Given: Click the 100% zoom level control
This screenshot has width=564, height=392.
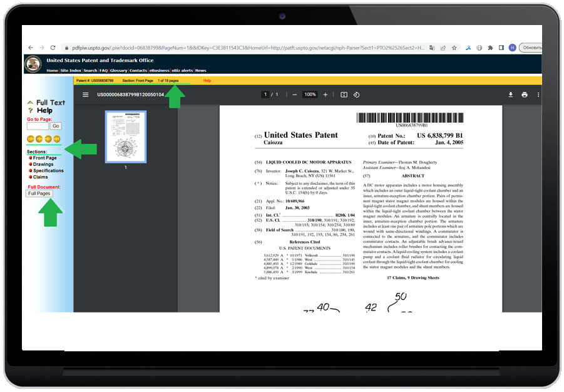Looking at the screenshot, I should pyautogui.click(x=309, y=95).
